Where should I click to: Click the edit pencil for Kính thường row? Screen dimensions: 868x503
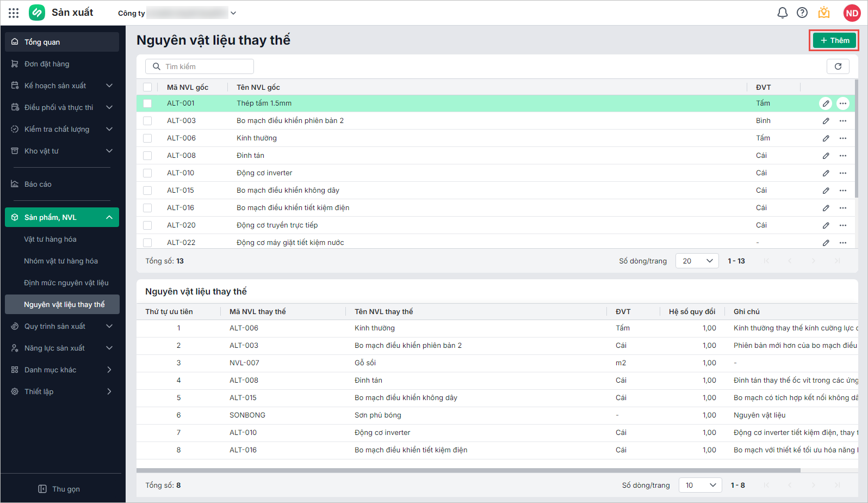826,138
